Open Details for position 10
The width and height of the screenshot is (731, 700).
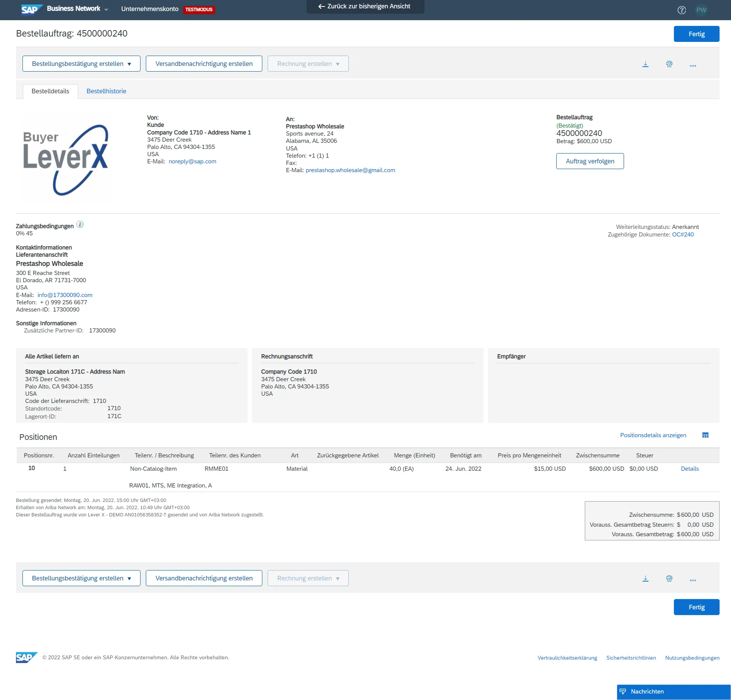(690, 469)
